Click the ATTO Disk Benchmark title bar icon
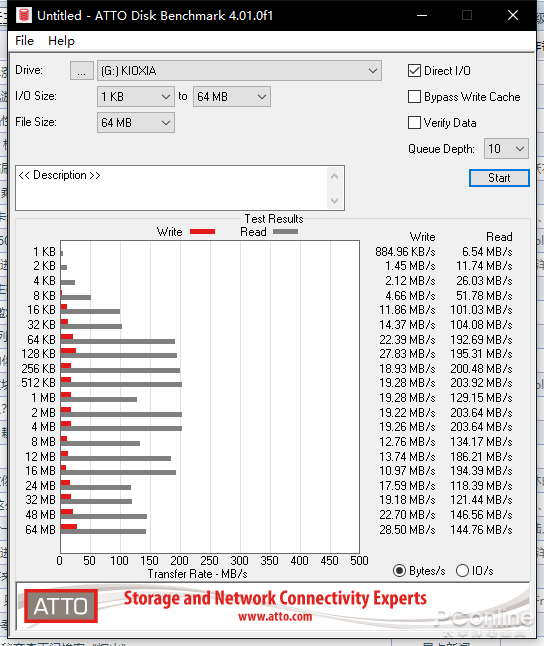Image resolution: width=544 pixels, height=646 pixels. point(24,15)
